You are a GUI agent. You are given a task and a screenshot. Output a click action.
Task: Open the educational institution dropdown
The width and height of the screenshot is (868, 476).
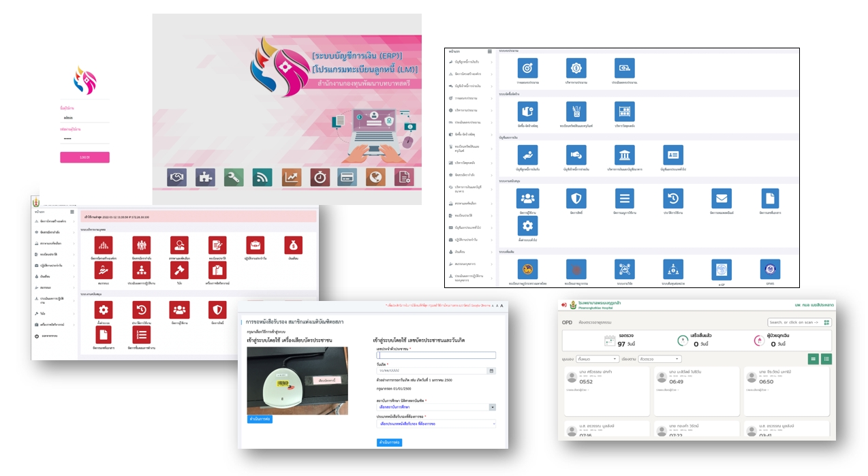point(435,407)
